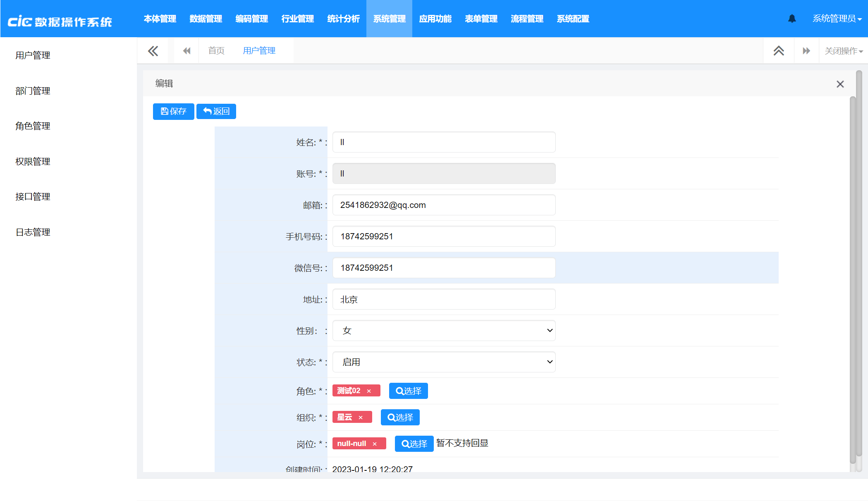
Task: Click 选择 button for 角色
Action: [x=408, y=391]
